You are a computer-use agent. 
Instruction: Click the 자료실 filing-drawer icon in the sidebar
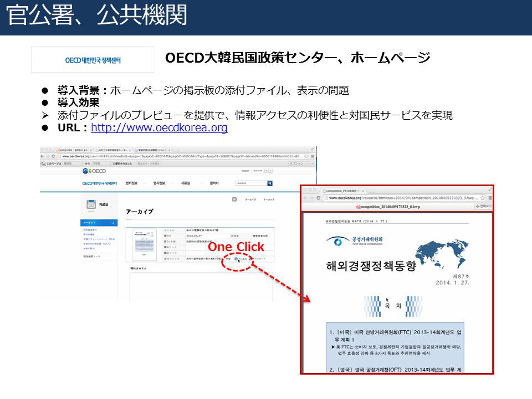coord(91,204)
